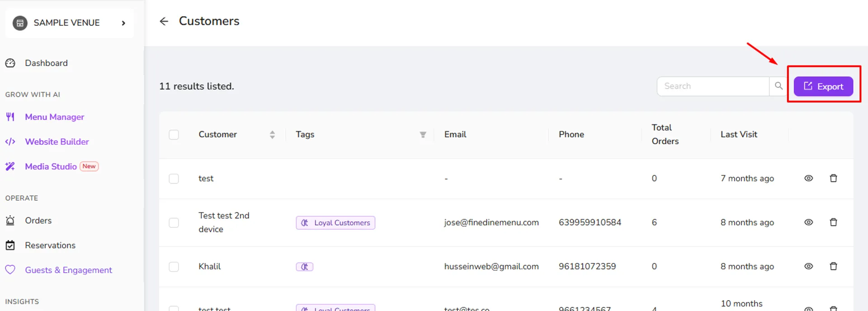Open Reservations

[50, 245]
